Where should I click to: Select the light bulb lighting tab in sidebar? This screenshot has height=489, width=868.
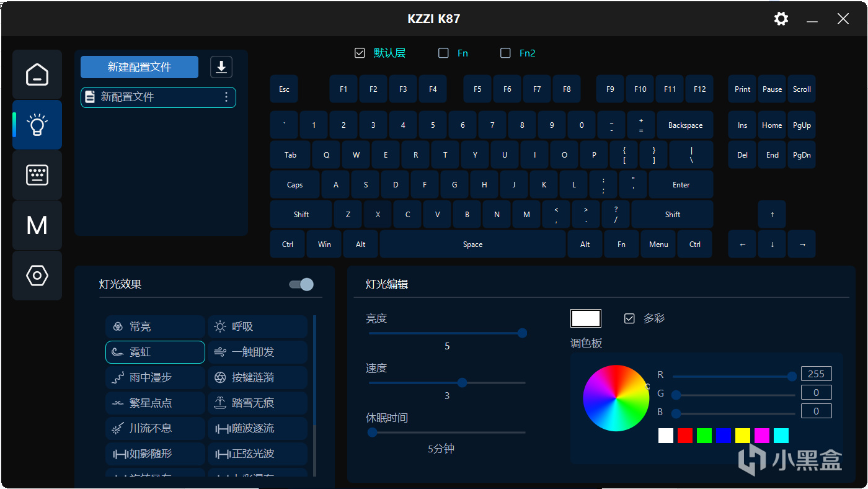[x=37, y=125]
